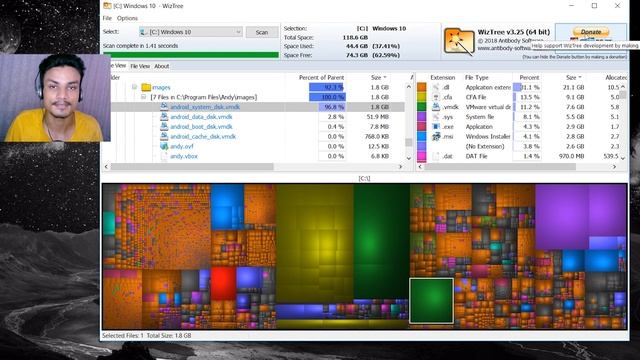Click the WizTree logo icon
Screen dimensions: 640x360
click(x=459, y=41)
